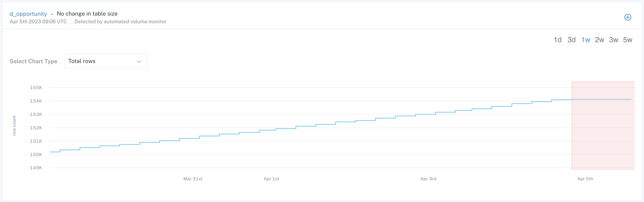The height and width of the screenshot is (202, 644).
Task: Select the 1w time range
Action: [585, 40]
